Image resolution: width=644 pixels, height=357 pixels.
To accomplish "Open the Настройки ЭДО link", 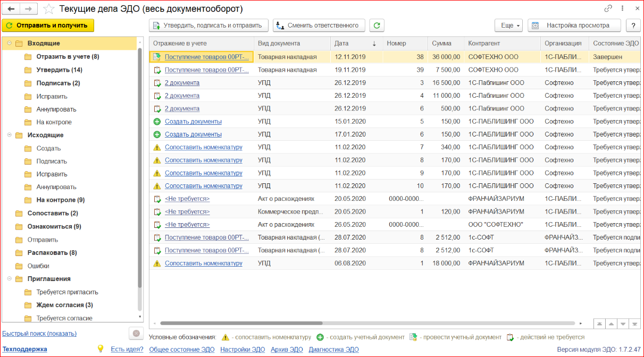I will [242, 350].
